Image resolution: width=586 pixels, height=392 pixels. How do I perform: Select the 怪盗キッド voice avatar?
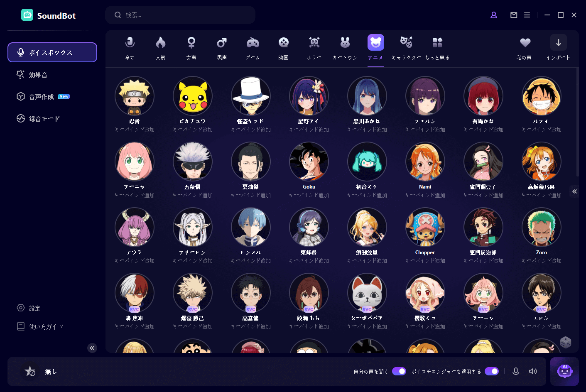(251, 96)
